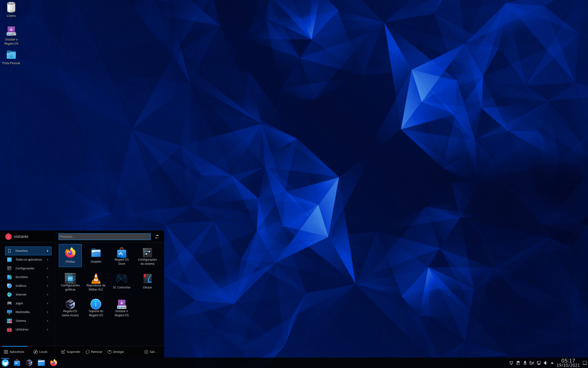
Task: Open Configurações gráficas GPU icon
Action: (x=70, y=281)
